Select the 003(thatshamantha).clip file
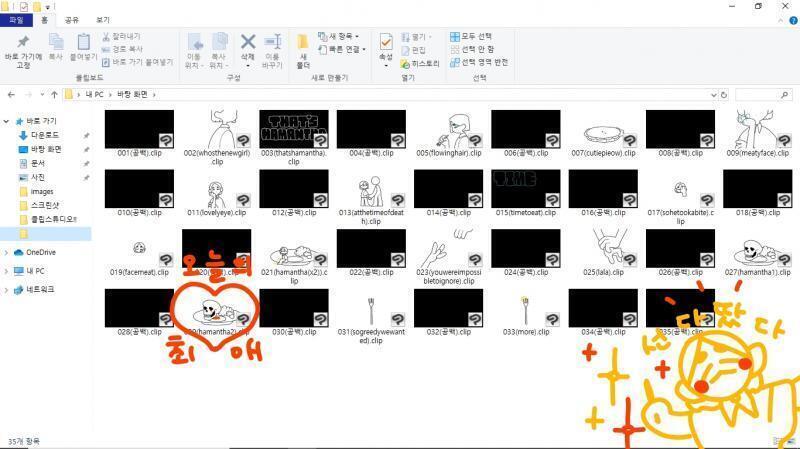Image resolution: width=800 pixels, height=449 pixels. [x=294, y=137]
